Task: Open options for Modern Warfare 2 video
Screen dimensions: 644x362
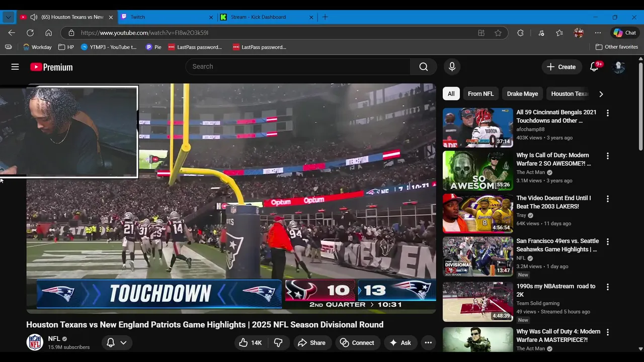Action: coord(607,156)
